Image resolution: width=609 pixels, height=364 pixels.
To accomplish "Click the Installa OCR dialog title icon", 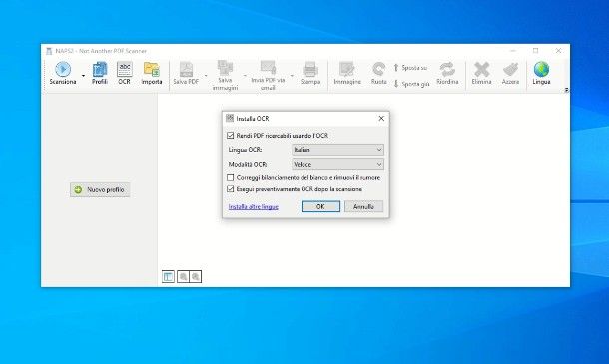I will (x=230, y=118).
